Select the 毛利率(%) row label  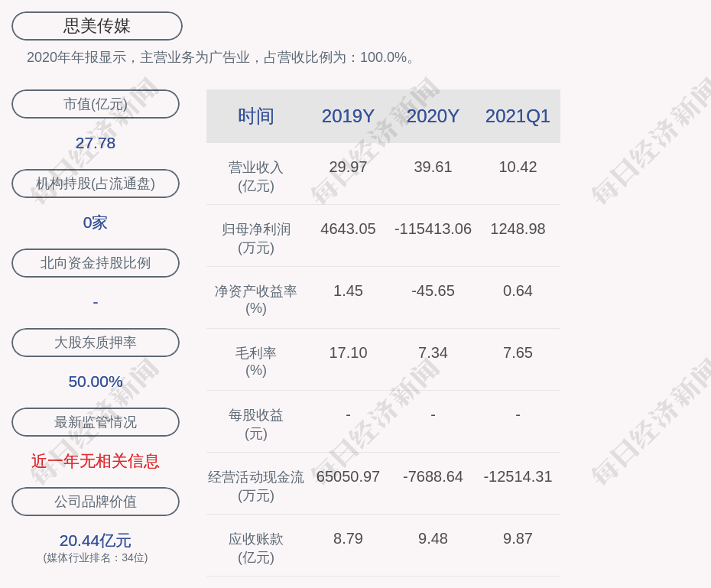click(256, 362)
